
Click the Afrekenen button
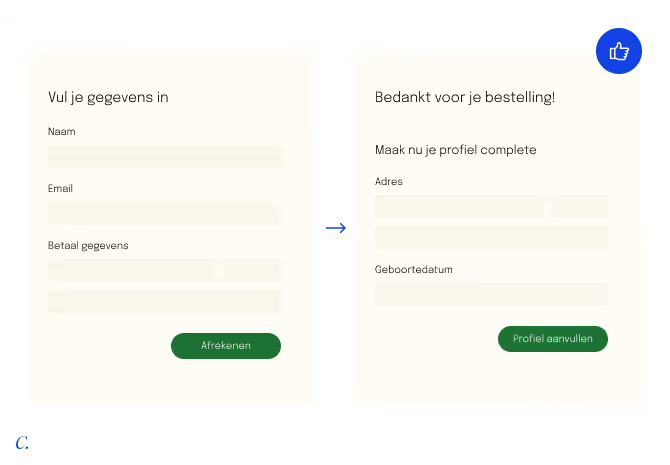click(226, 346)
